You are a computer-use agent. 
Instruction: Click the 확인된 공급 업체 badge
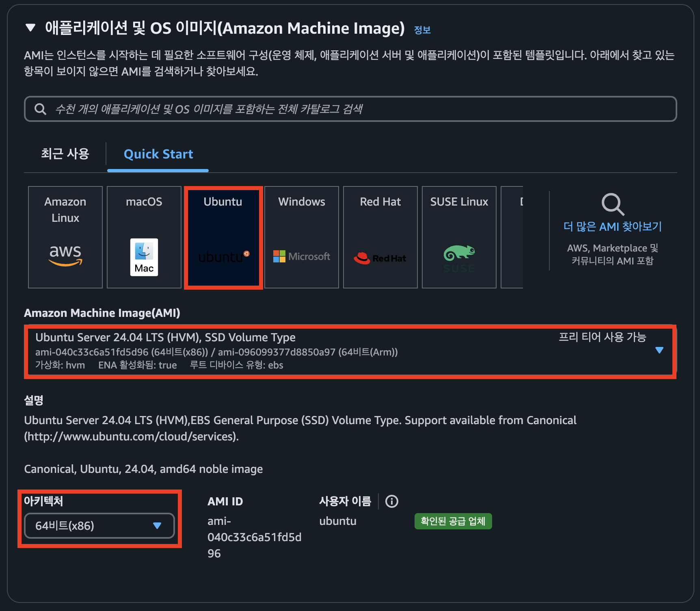click(x=453, y=521)
